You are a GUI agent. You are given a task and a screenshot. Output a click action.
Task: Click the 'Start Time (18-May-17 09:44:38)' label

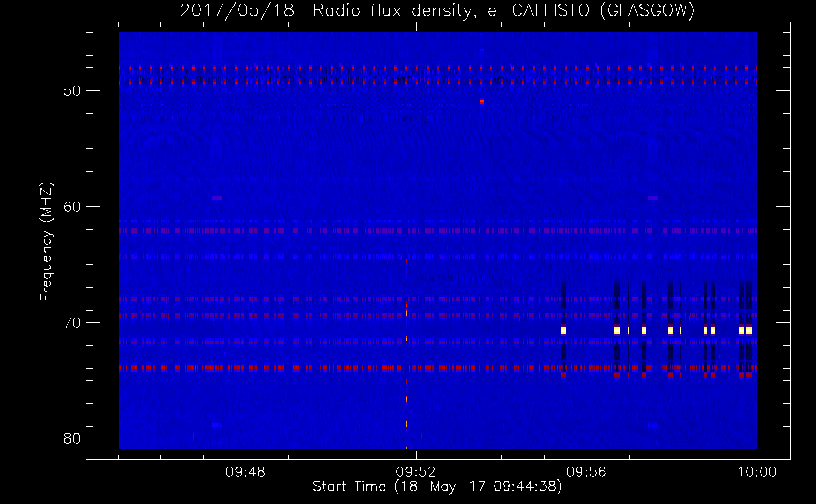[x=437, y=487]
